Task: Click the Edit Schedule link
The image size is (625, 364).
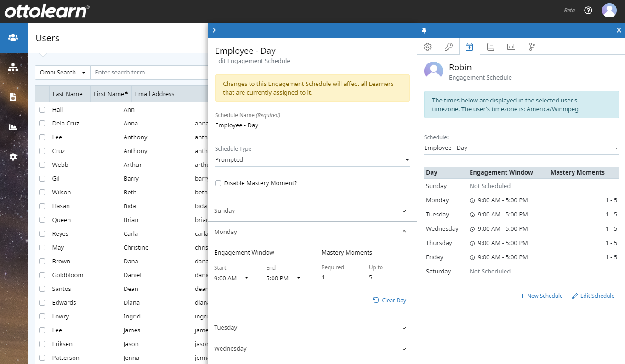Action: pos(593,296)
